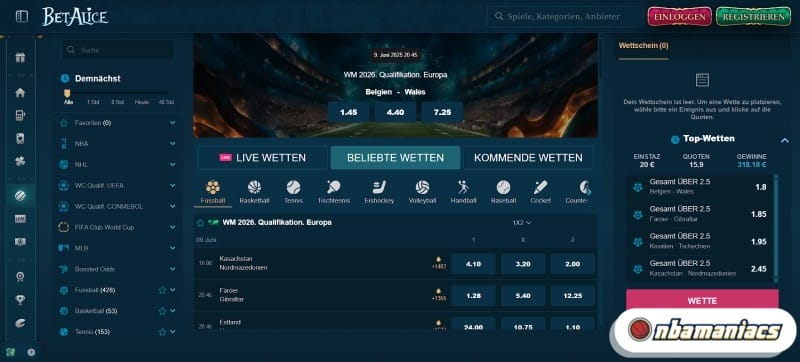Screen dimensions: 800x362
Task: Select the Cricket sport icon
Action: click(540, 192)
